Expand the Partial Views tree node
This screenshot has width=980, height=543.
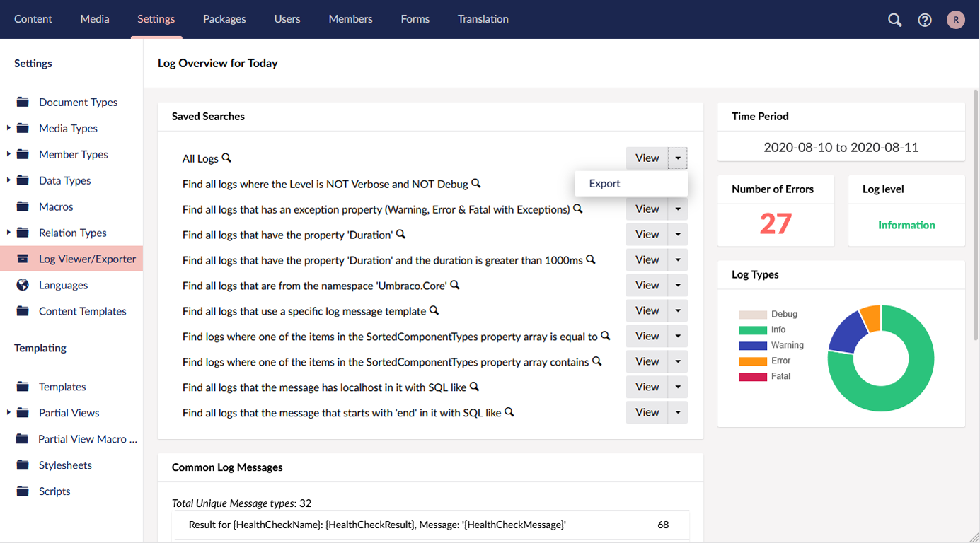coord(8,413)
